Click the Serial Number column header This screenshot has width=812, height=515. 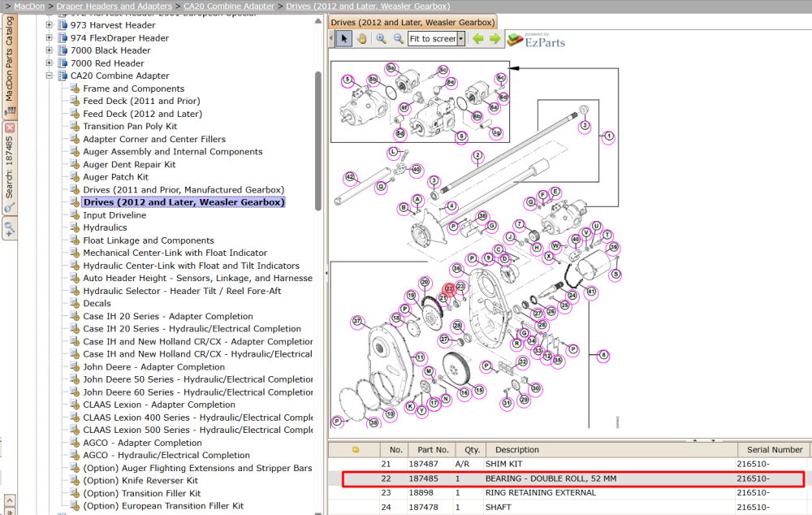point(774,450)
